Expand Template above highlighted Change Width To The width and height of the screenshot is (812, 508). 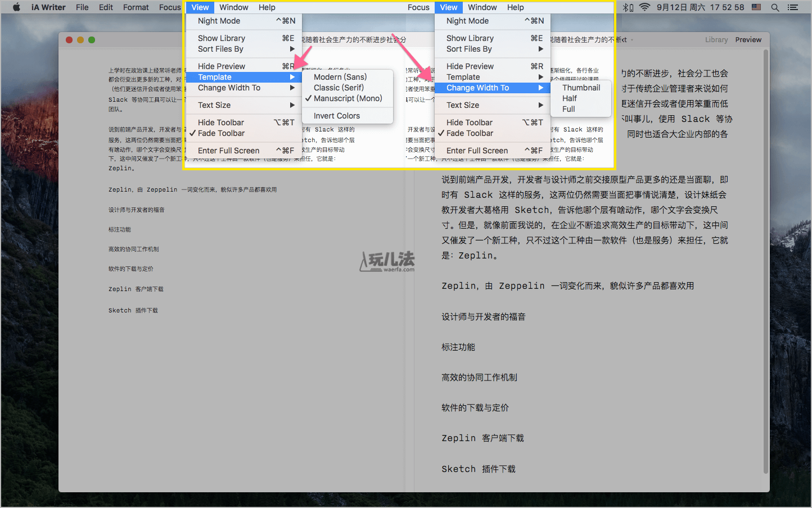[491, 77]
